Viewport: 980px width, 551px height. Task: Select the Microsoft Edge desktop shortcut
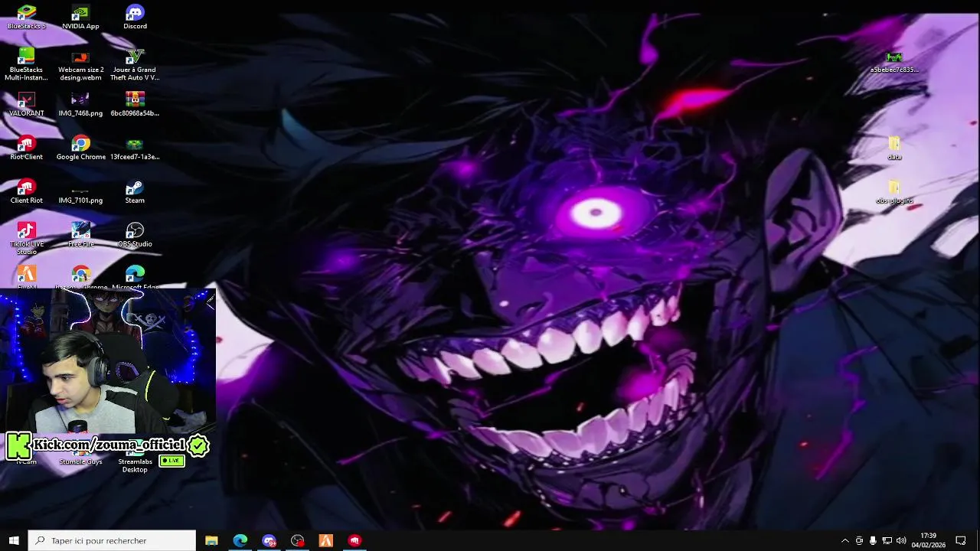point(135,278)
